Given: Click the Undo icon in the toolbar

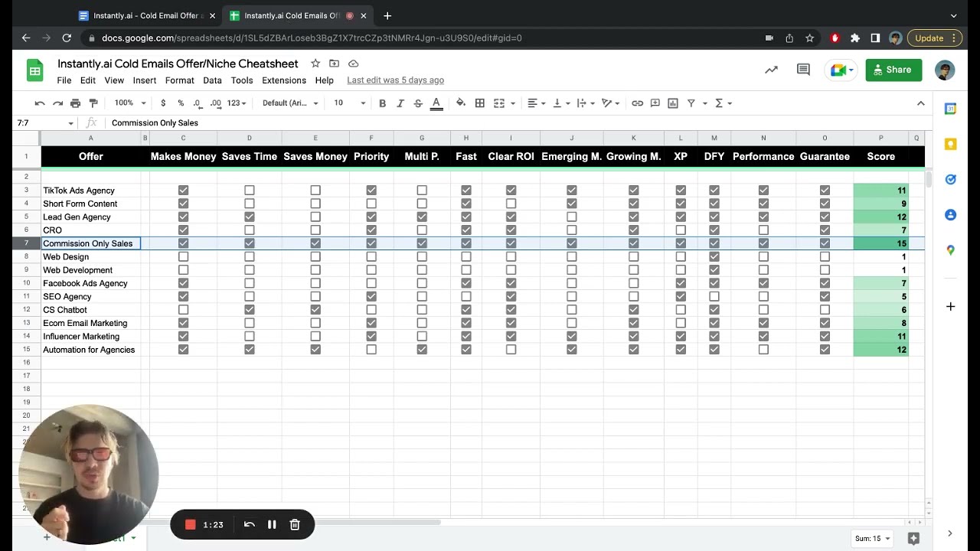Looking at the screenshot, I should coord(40,103).
